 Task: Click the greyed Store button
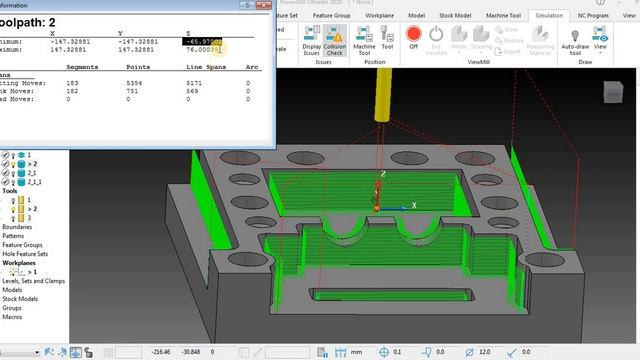click(506, 30)
